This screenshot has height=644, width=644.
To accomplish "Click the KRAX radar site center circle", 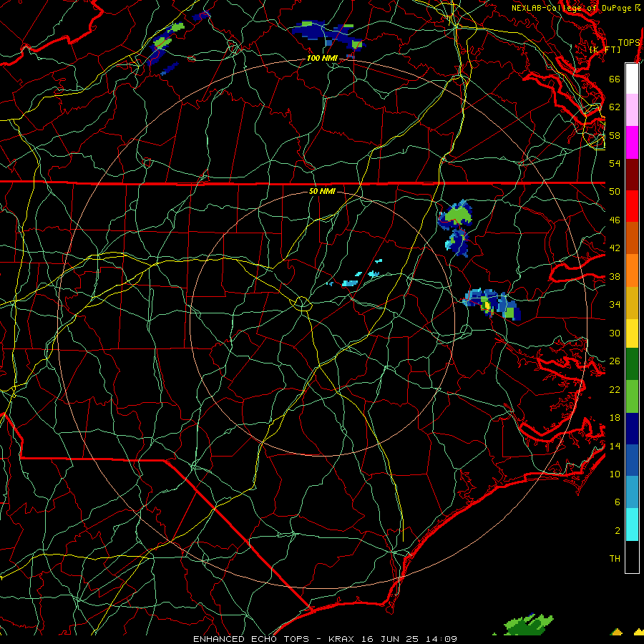I will click(302, 303).
